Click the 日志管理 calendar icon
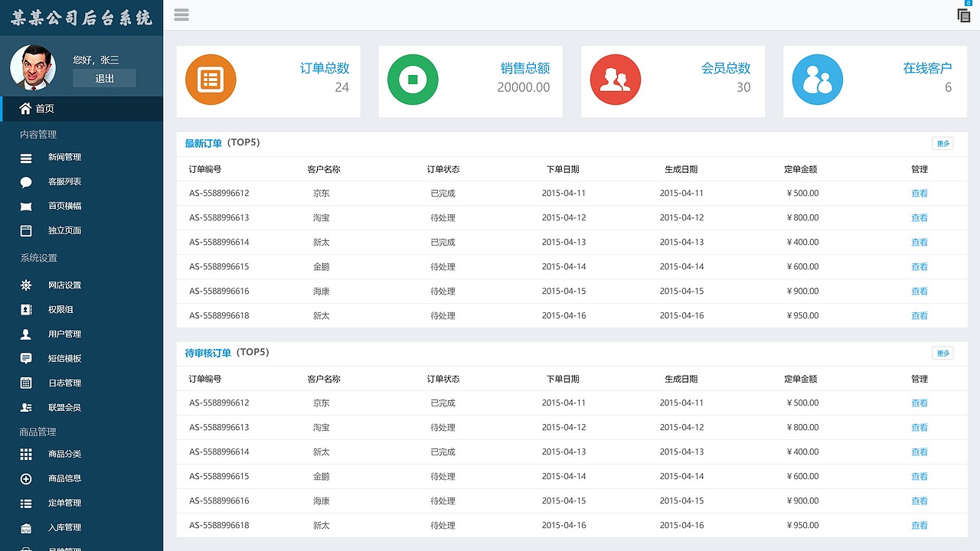The height and width of the screenshot is (551, 980). pyautogui.click(x=25, y=383)
